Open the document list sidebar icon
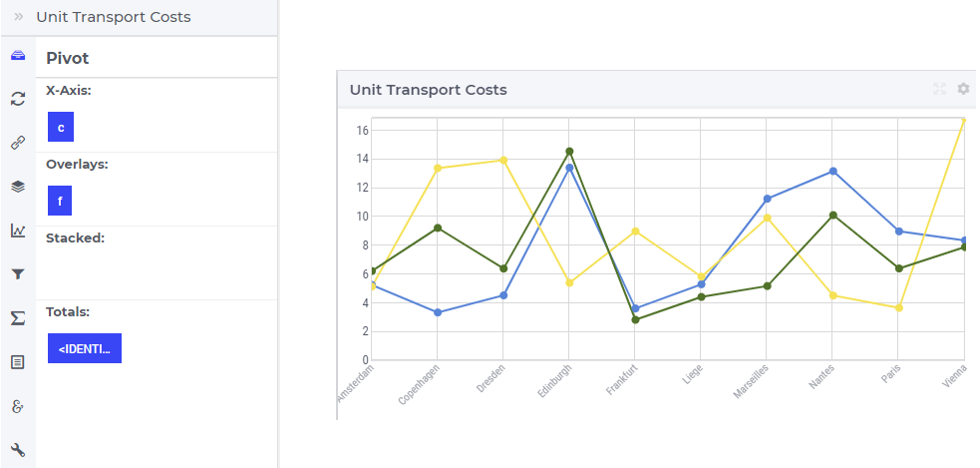The image size is (980, 468). 18,361
